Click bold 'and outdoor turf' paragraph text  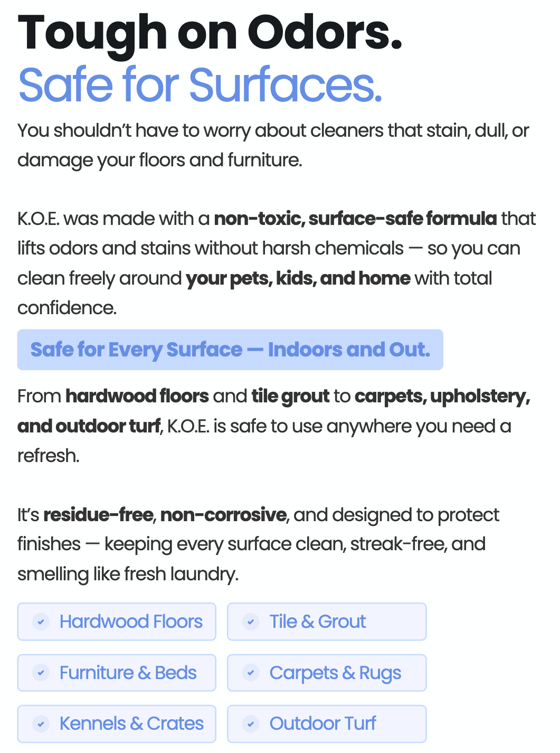(89, 426)
